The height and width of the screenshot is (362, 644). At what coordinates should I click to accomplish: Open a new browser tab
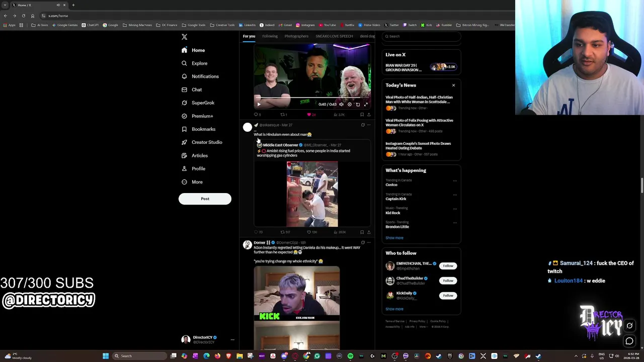click(x=73, y=5)
